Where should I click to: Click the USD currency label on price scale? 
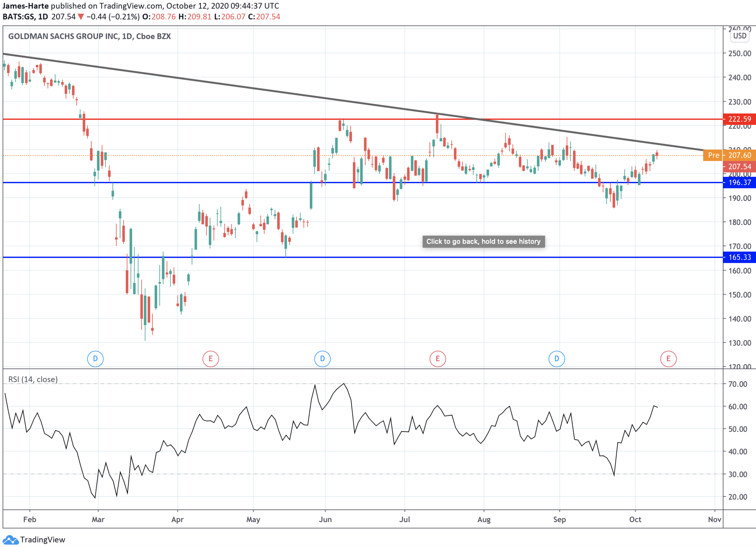click(x=740, y=36)
